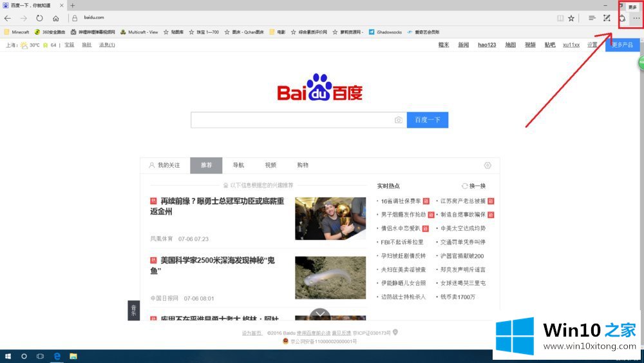Screen dimensions: 644x363
Task: Add page to favorites with star icon
Action: coord(571,18)
